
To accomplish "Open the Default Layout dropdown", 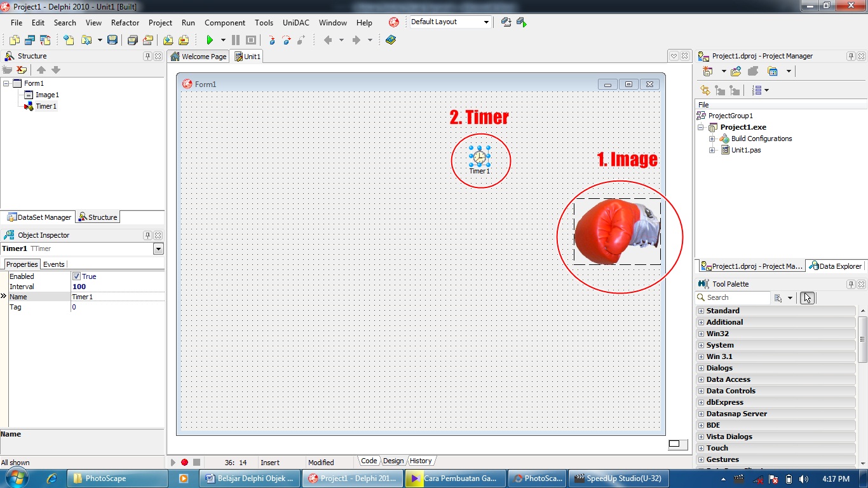I will point(486,22).
